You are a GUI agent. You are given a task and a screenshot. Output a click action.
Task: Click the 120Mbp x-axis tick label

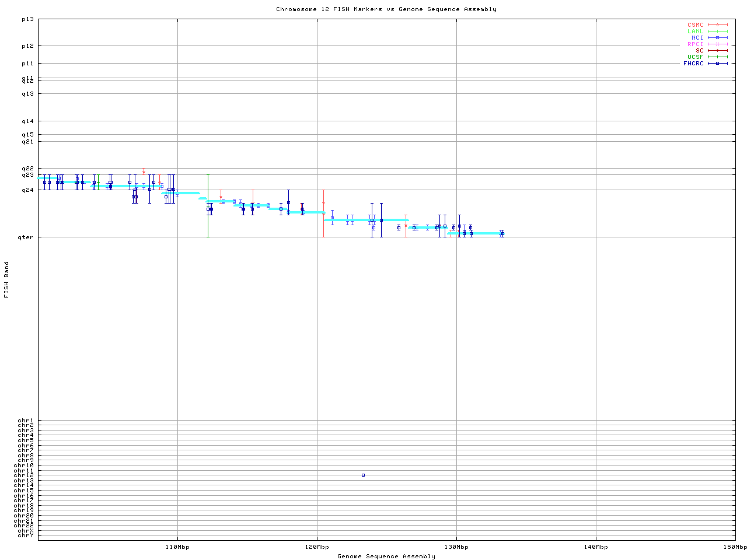click(x=317, y=547)
